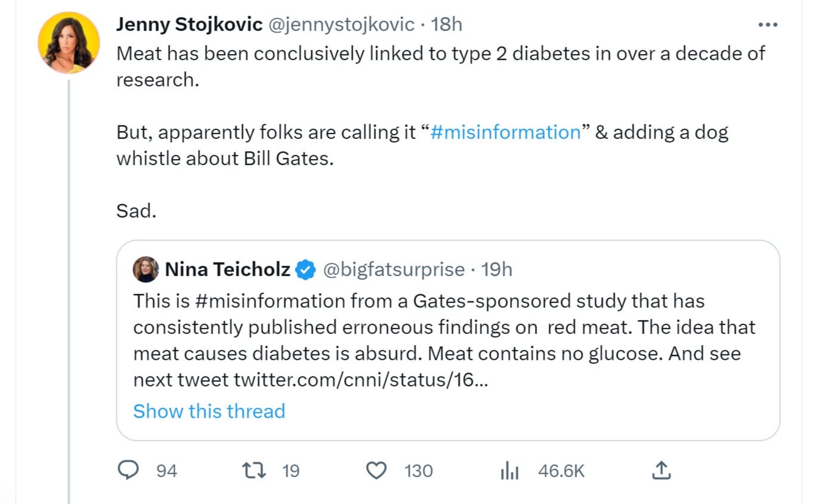Click the @bigfatsurprise handle

click(394, 270)
